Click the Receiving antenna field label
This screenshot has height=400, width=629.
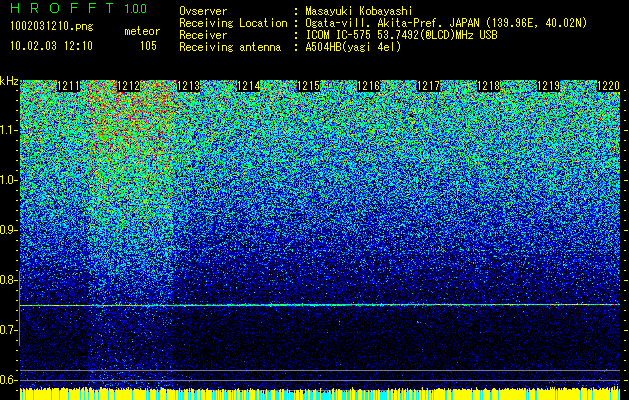230,47
